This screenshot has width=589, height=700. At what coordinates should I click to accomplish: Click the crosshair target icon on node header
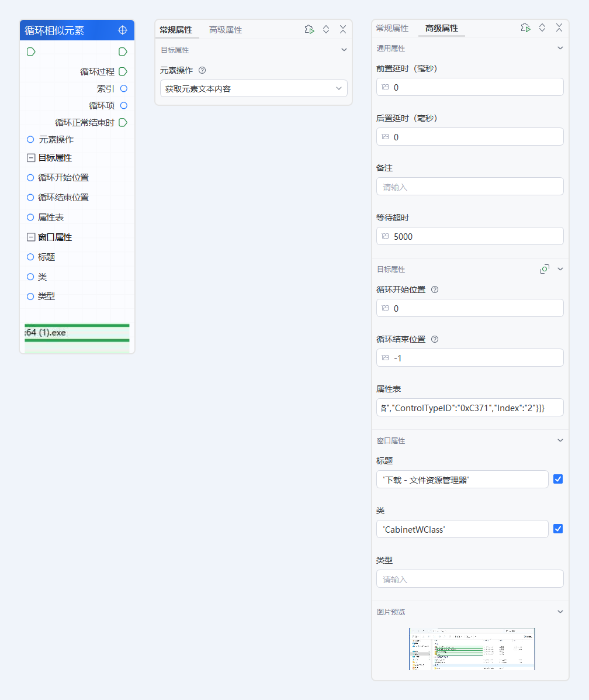[123, 30]
